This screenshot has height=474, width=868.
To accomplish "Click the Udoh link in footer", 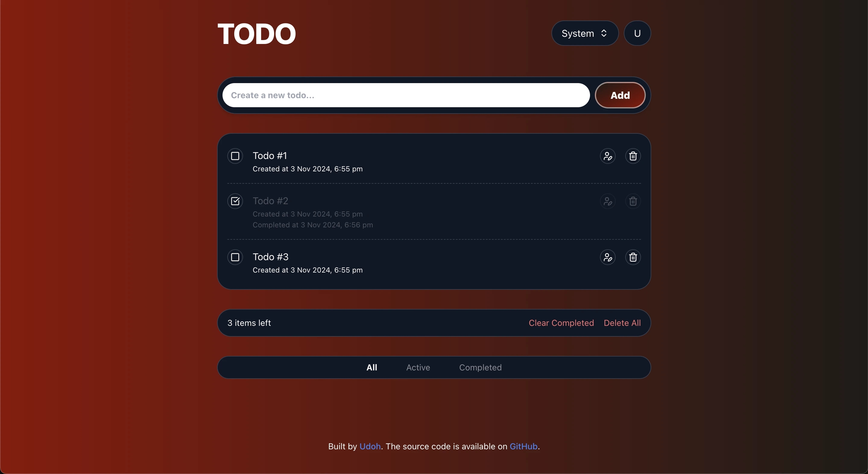I will point(370,446).
